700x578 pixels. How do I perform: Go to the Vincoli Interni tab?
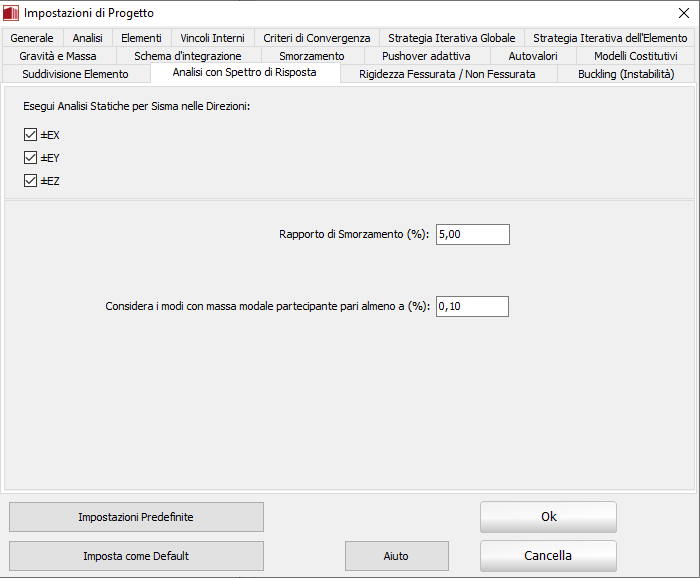click(x=212, y=38)
